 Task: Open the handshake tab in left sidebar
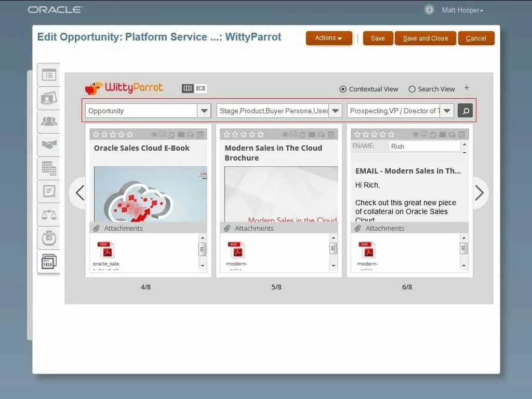click(x=49, y=144)
